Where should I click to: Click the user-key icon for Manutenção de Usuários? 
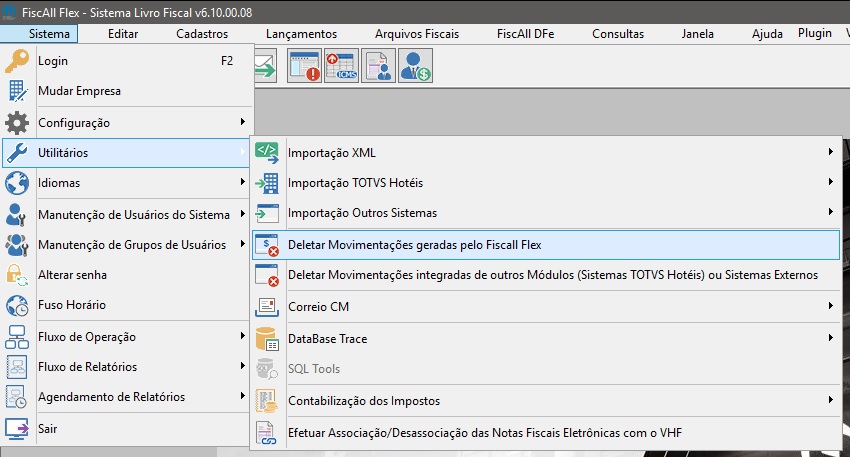pos(16,215)
